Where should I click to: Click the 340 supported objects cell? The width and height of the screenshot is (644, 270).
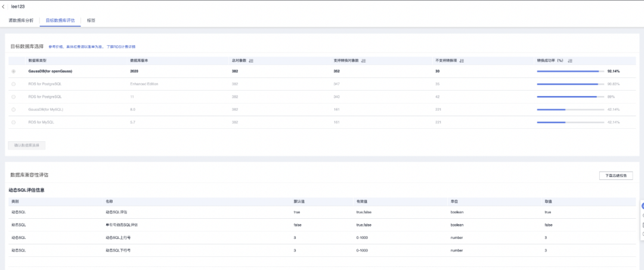[337, 97]
